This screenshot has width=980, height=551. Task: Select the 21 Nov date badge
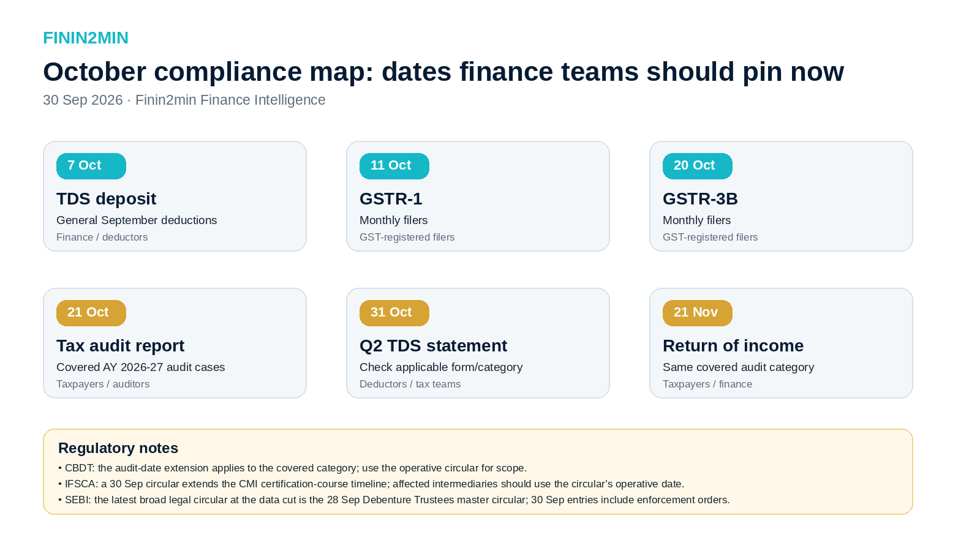(698, 313)
